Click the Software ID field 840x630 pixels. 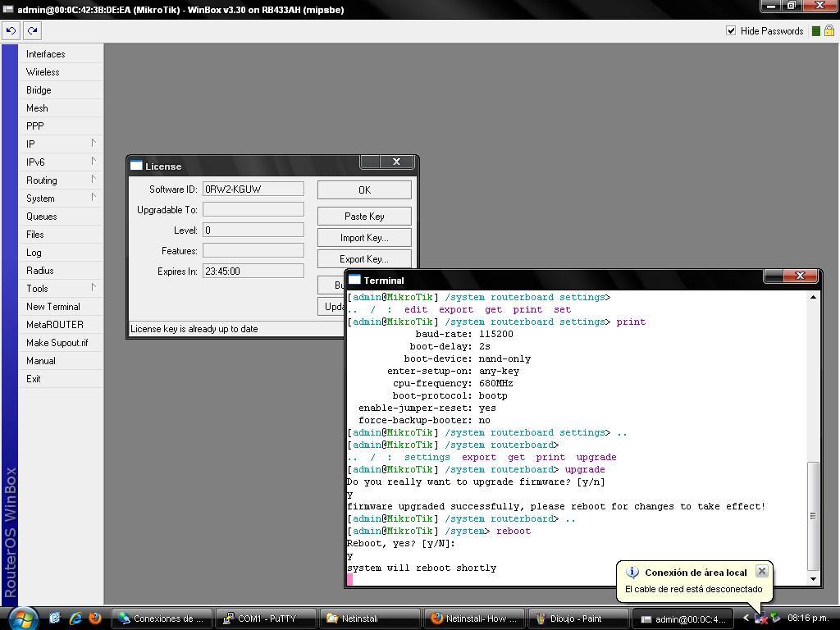pos(253,189)
